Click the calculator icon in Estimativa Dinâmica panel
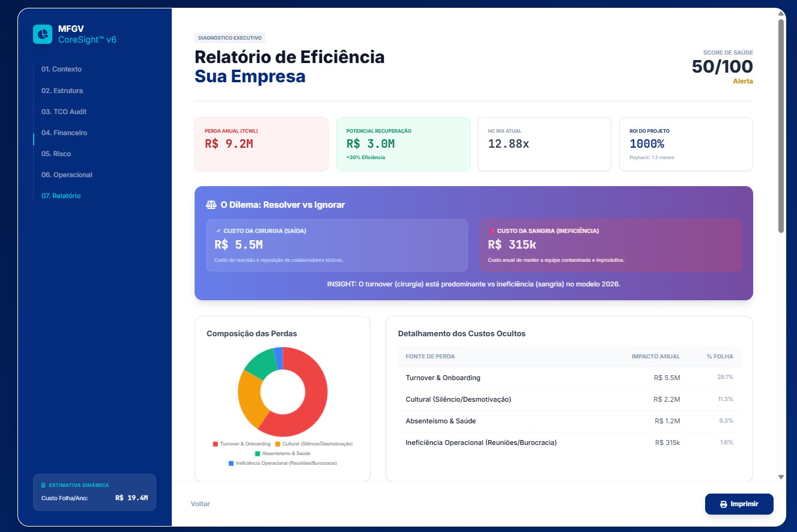Image resolution: width=797 pixels, height=532 pixels. pos(43,485)
